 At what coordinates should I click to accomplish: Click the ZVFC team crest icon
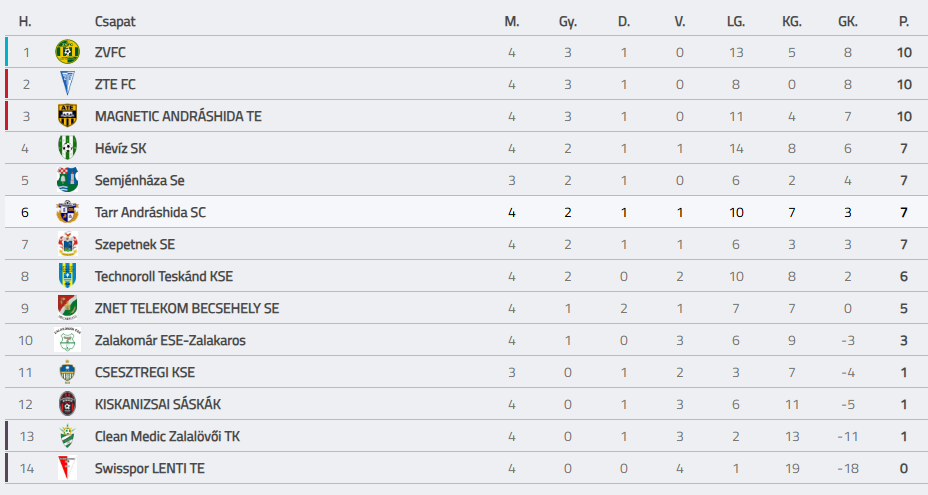[67, 52]
